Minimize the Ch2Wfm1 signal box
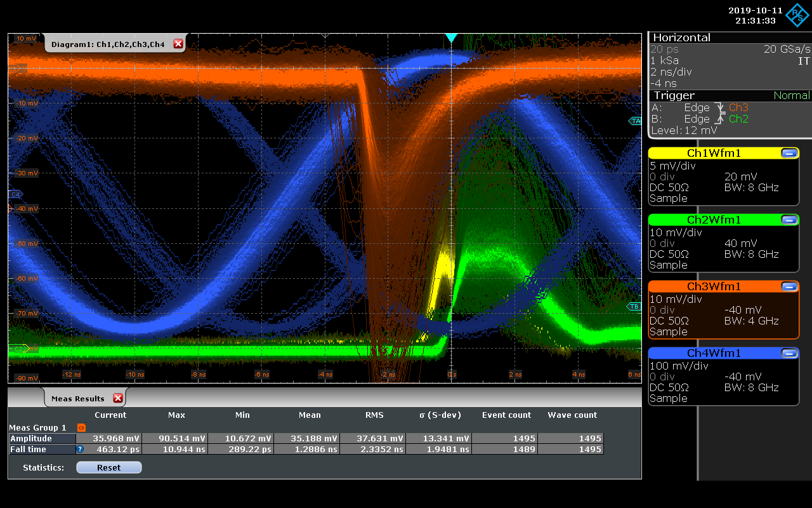 (x=789, y=220)
